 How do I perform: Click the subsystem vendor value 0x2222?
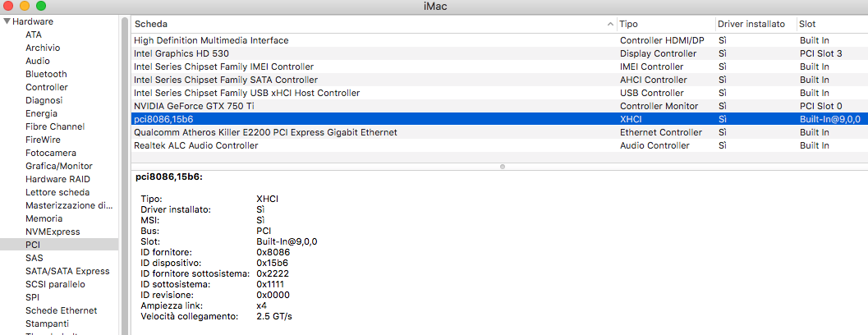click(273, 273)
